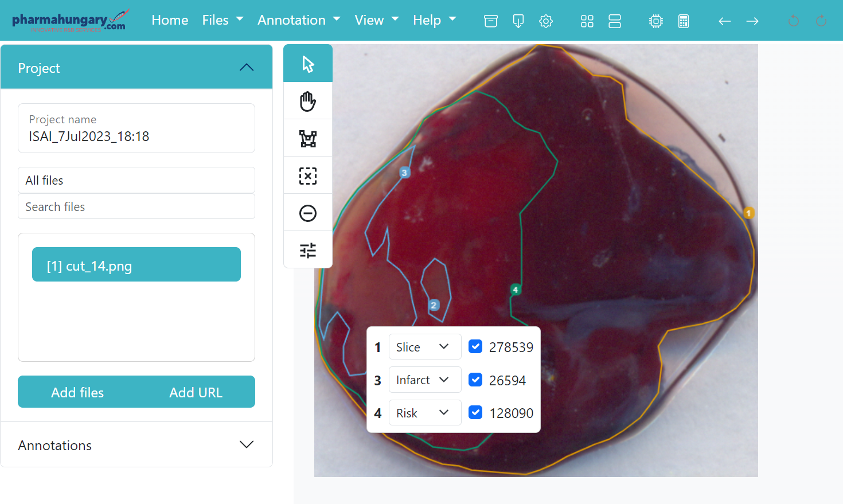Expand the Annotations panel
The image size is (843, 504).
click(x=136, y=445)
